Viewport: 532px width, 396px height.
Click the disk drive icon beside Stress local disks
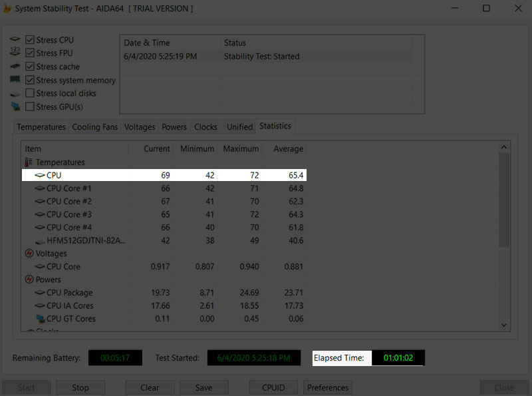click(x=15, y=94)
